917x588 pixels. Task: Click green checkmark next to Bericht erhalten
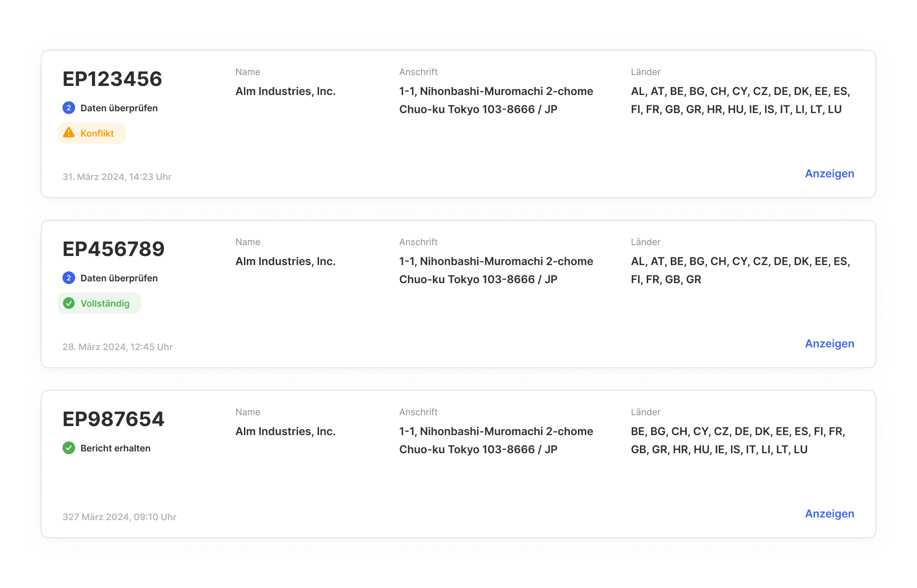pyautogui.click(x=69, y=448)
